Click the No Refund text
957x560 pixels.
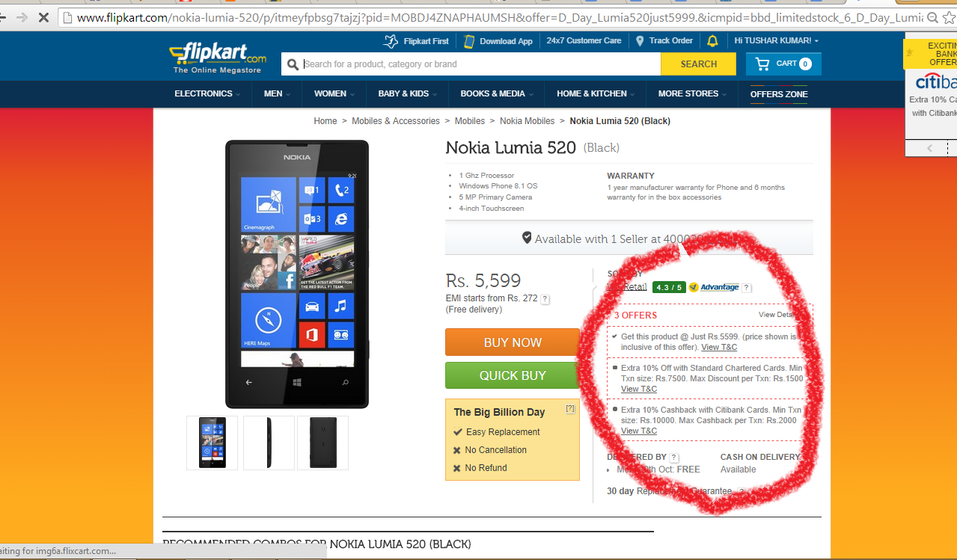pos(486,468)
